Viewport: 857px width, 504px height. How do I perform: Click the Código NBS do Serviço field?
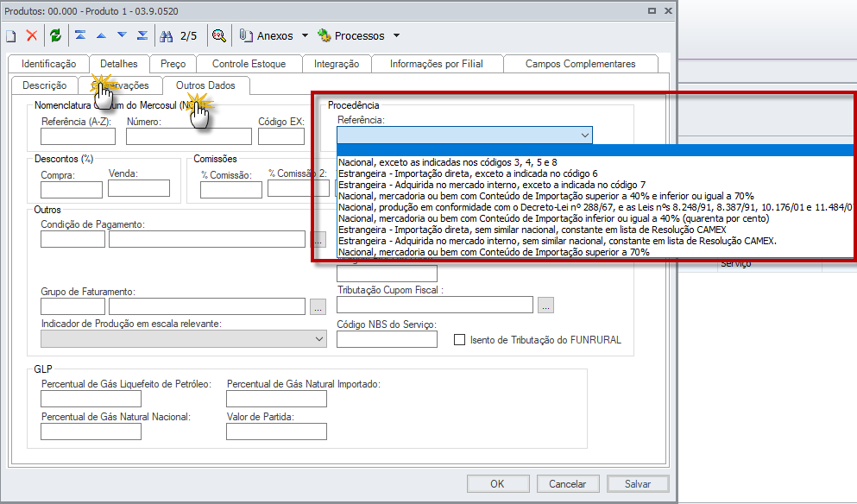387,339
